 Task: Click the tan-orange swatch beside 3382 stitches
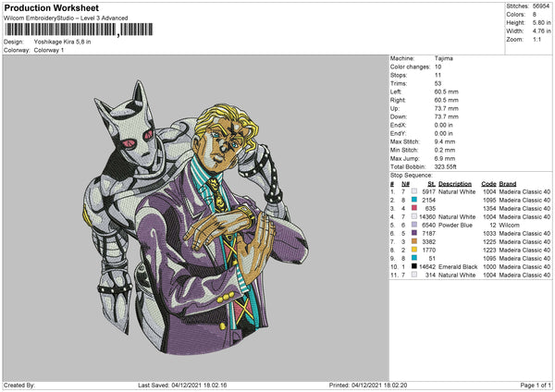pos(414,241)
